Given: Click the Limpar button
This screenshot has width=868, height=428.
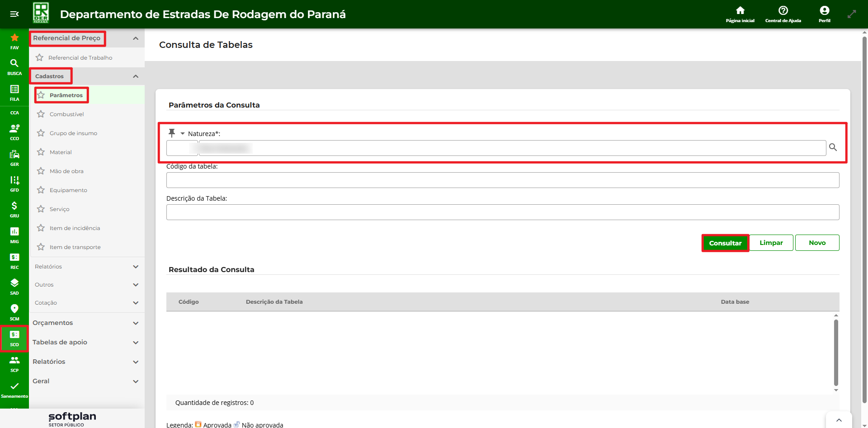Looking at the screenshot, I should (x=771, y=243).
